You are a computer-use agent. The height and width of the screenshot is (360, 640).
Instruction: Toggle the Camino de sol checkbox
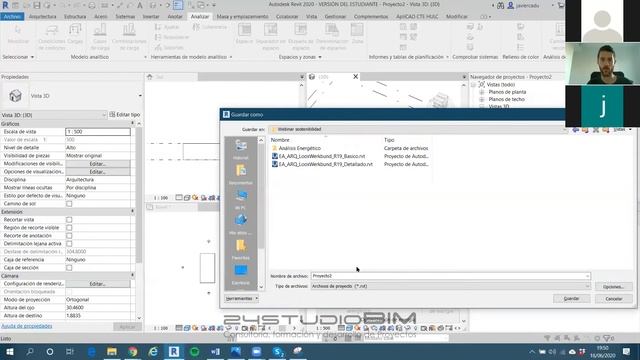(x=69, y=204)
